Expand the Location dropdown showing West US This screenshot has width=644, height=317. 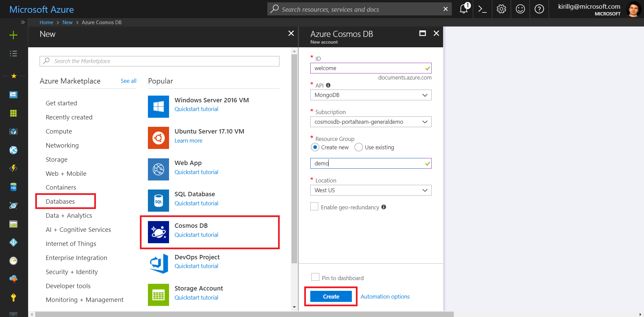371,190
